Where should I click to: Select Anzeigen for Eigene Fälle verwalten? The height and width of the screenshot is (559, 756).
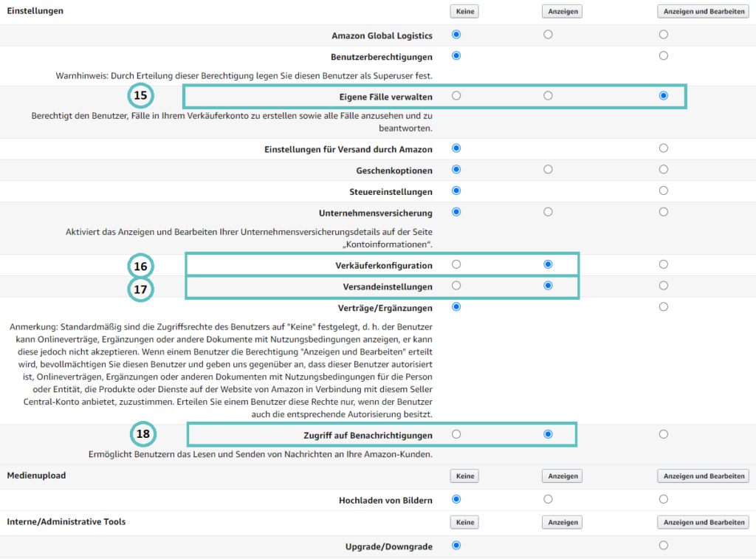click(x=548, y=95)
